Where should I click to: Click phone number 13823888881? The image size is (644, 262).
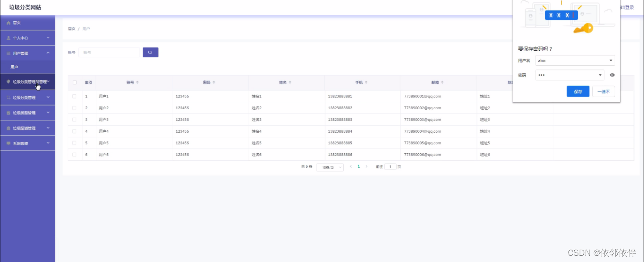pos(340,96)
